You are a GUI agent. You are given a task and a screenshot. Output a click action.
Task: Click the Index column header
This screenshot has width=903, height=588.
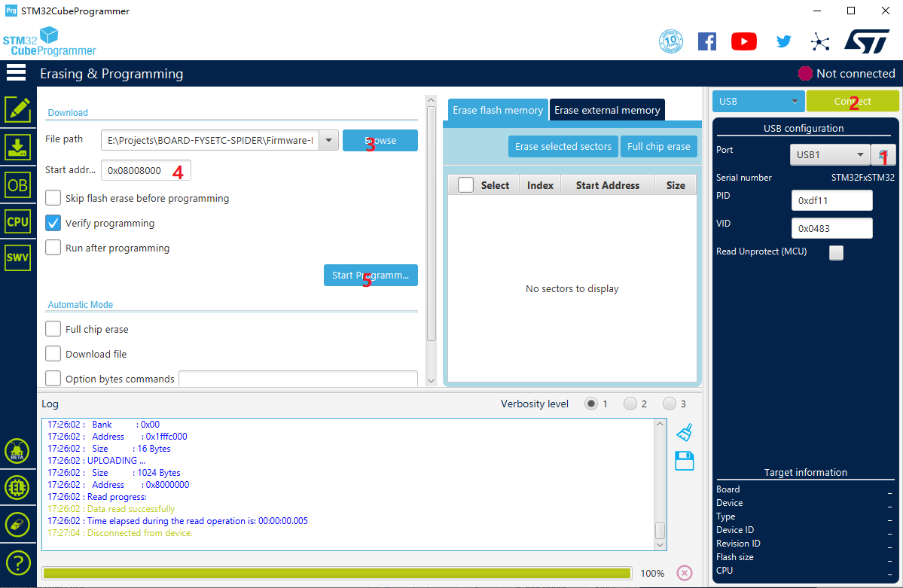540,185
